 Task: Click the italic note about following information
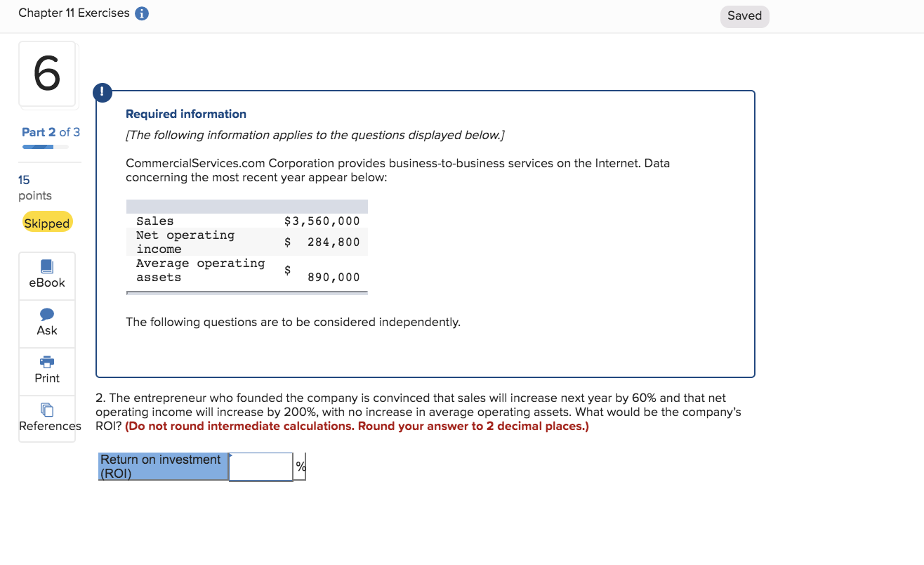[x=315, y=135]
